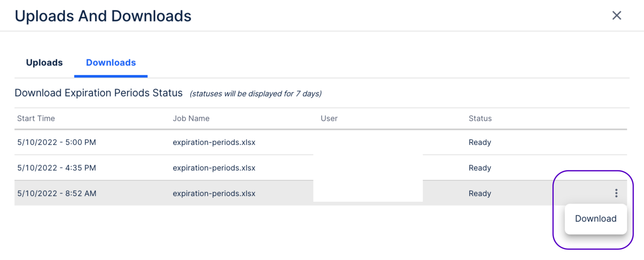
Task: Click the Job Name column header
Action: point(191,118)
